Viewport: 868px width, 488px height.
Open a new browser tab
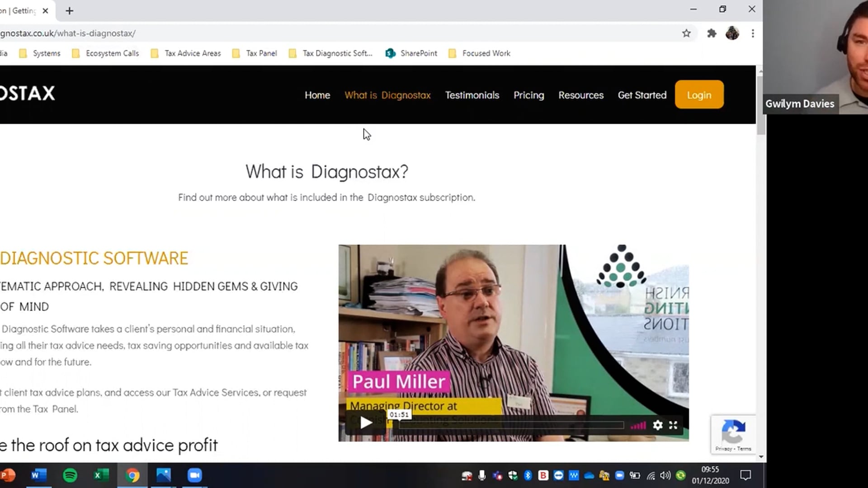69,11
